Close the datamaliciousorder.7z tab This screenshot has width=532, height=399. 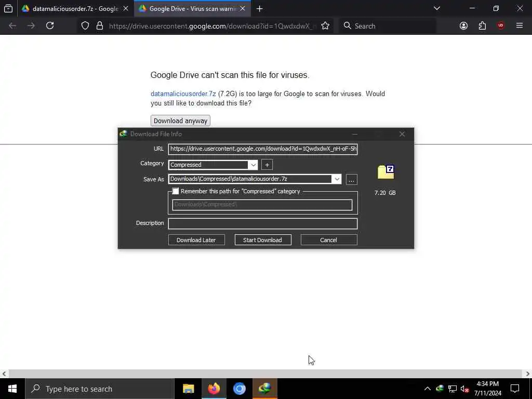[126, 9]
